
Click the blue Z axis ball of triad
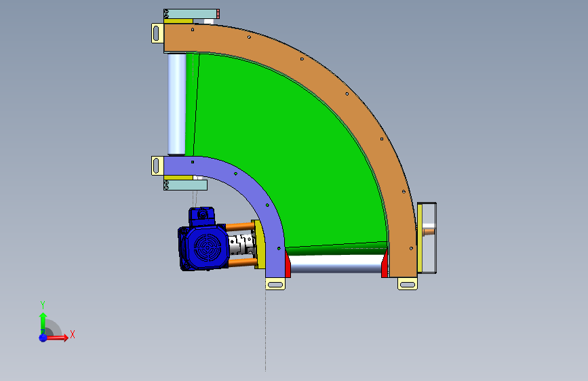(43, 338)
